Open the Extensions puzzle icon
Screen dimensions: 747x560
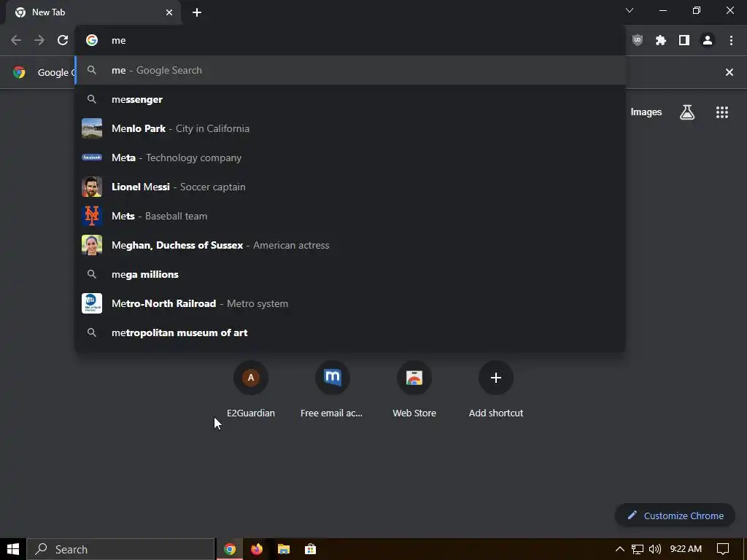pos(661,41)
